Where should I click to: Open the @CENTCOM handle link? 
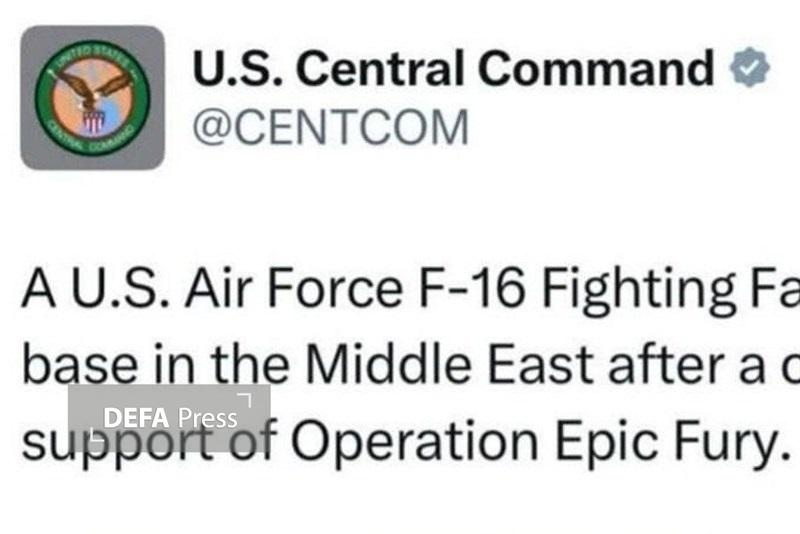pyautogui.click(x=329, y=129)
